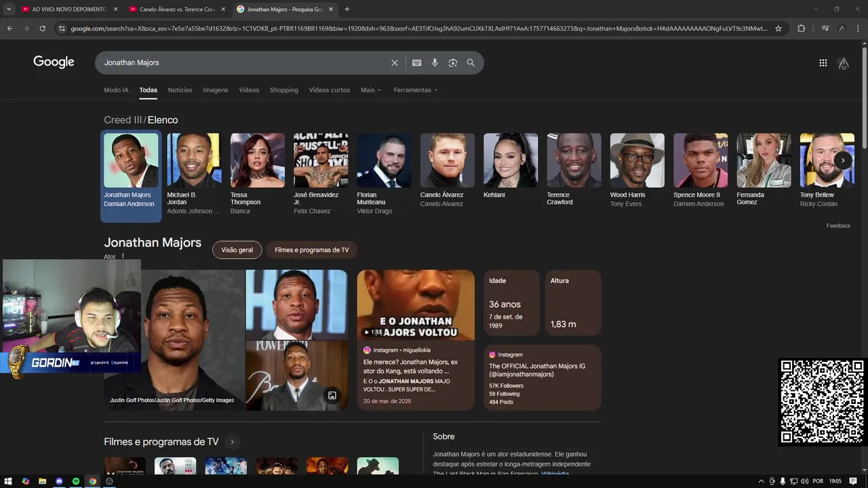The width and height of the screenshot is (868, 488).
Task: Select Wood Harris cast card
Action: 637,170
